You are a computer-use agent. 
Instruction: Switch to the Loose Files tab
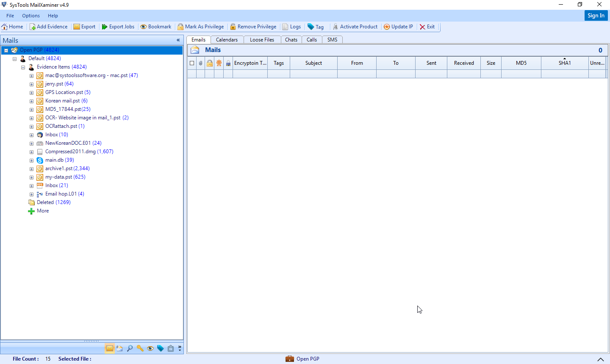tap(262, 40)
